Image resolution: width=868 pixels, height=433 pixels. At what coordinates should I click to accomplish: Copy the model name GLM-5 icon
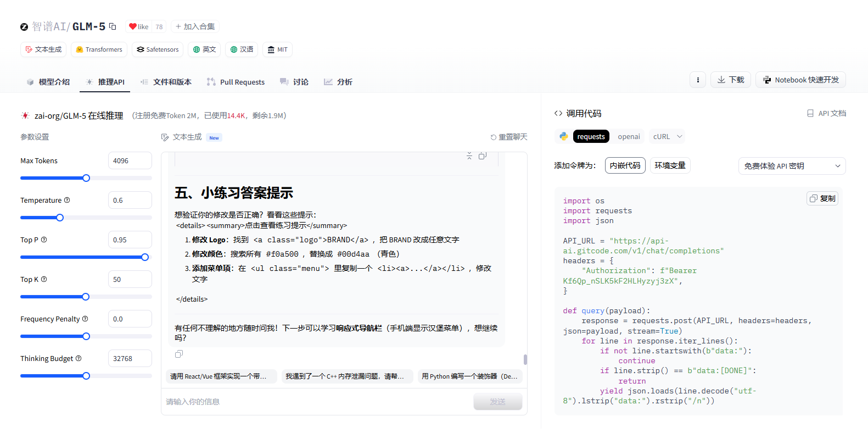[x=113, y=26]
